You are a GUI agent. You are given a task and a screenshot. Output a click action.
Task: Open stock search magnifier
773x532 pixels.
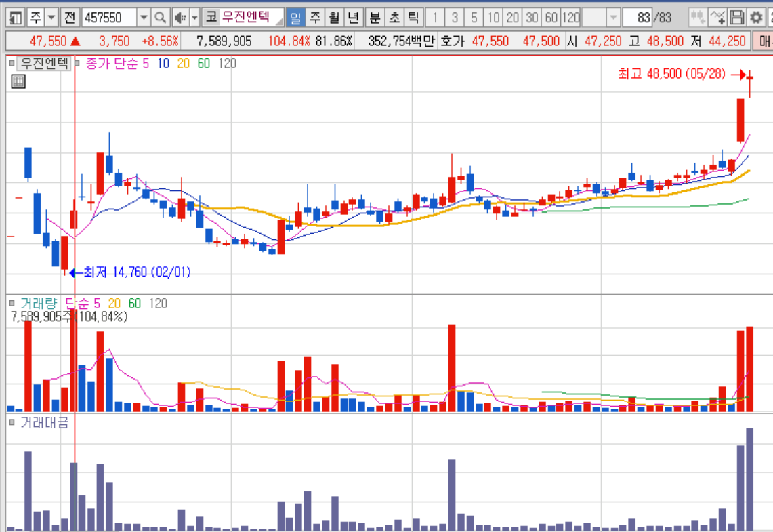coord(160,18)
